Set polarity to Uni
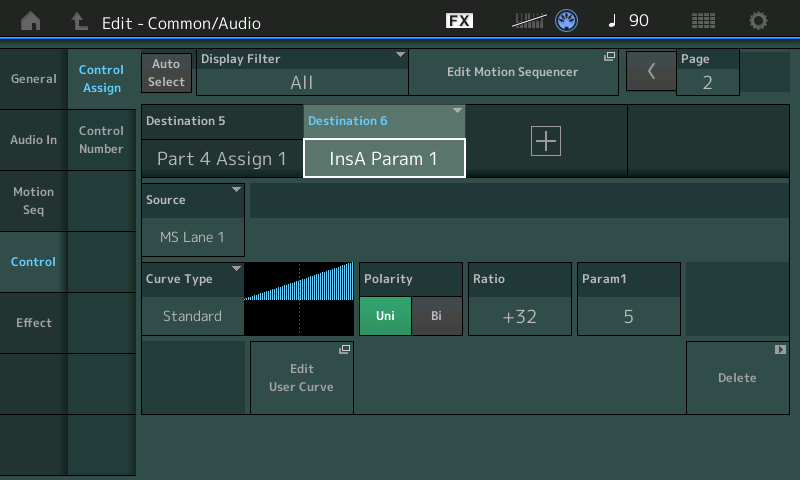This screenshot has height=480, width=800. pos(385,316)
